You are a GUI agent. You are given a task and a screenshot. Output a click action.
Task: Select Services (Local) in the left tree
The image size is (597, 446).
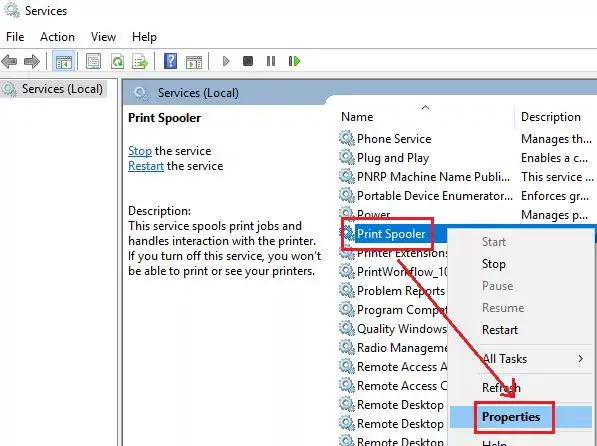tap(62, 89)
